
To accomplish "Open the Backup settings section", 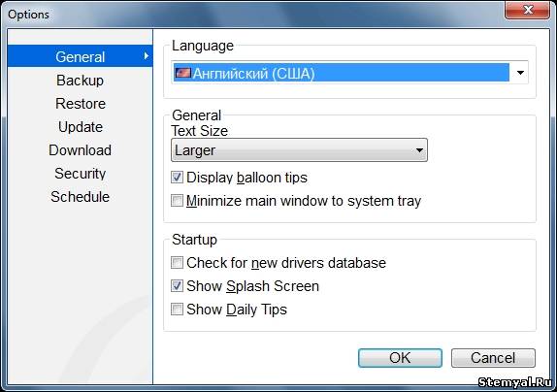I will [x=80, y=81].
